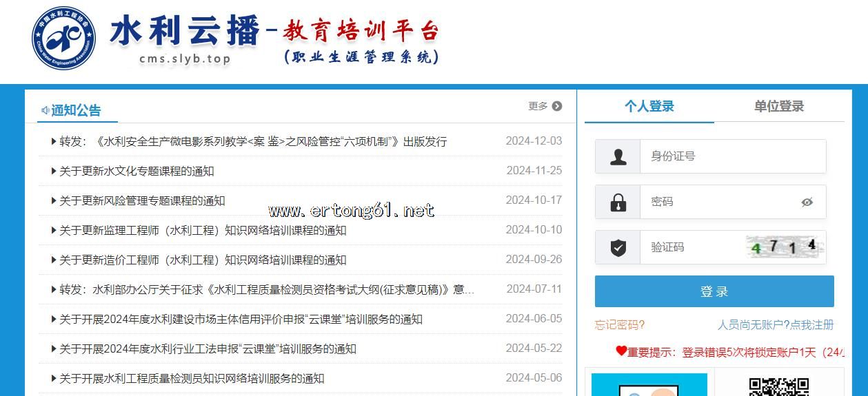Click the red heart icon before 重要提示
The image size is (868, 396).
(620, 351)
